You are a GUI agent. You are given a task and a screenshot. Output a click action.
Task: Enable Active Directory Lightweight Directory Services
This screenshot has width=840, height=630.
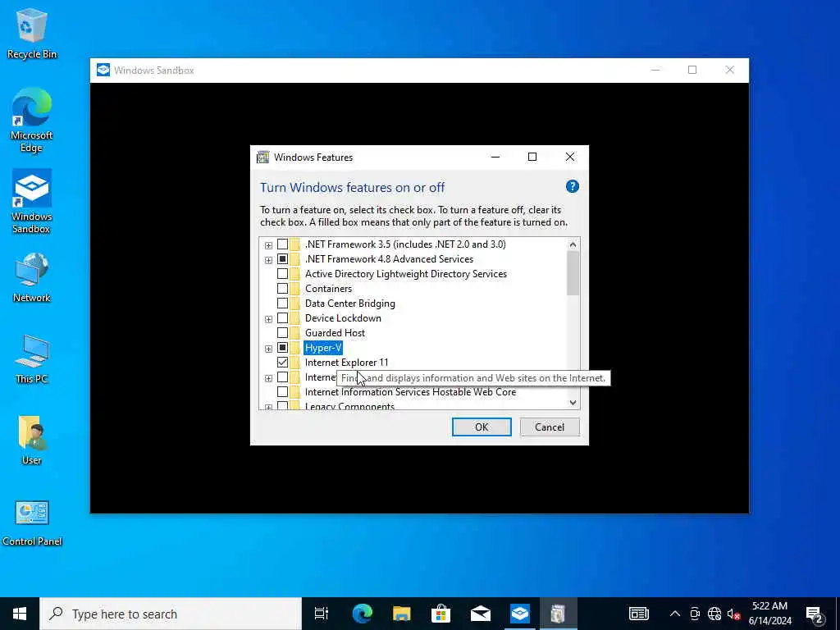(282, 274)
